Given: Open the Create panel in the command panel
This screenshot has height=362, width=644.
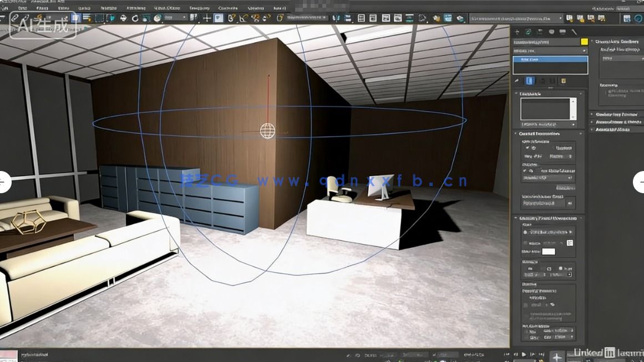Looking at the screenshot, I should pos(517,32).
